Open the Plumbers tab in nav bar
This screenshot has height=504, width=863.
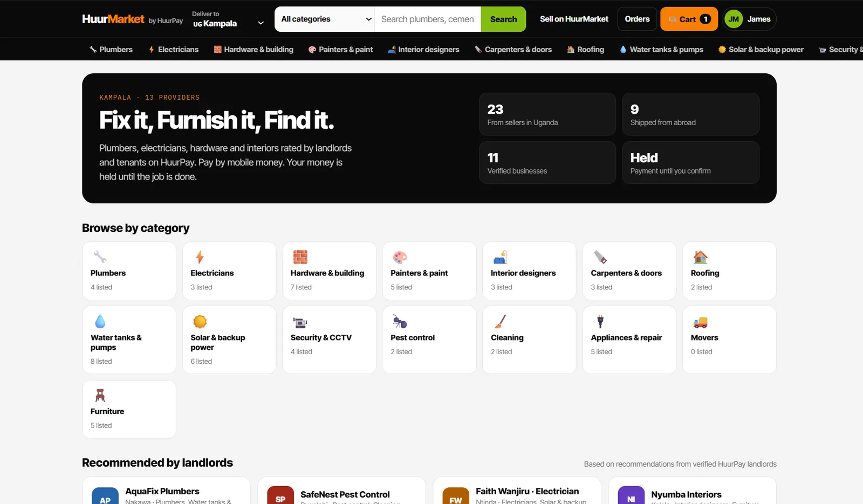(x=111, y=50)
